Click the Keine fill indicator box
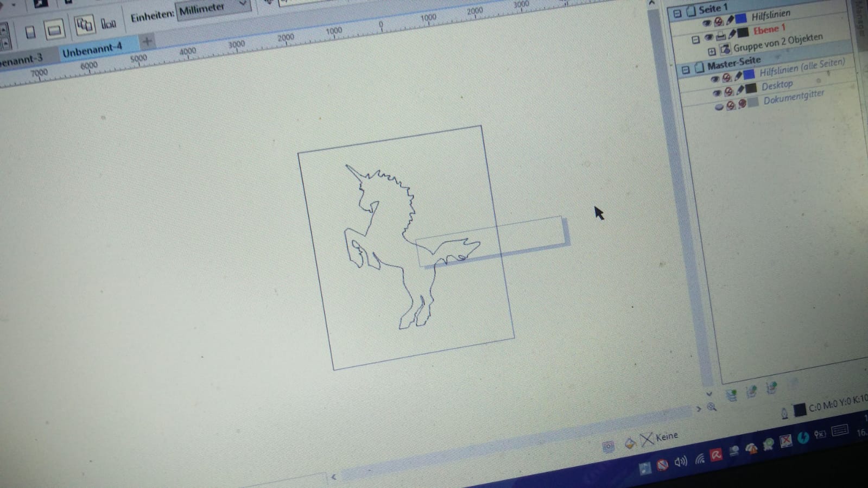This screenshot has width=868, height=488. [x=647, y=439]
